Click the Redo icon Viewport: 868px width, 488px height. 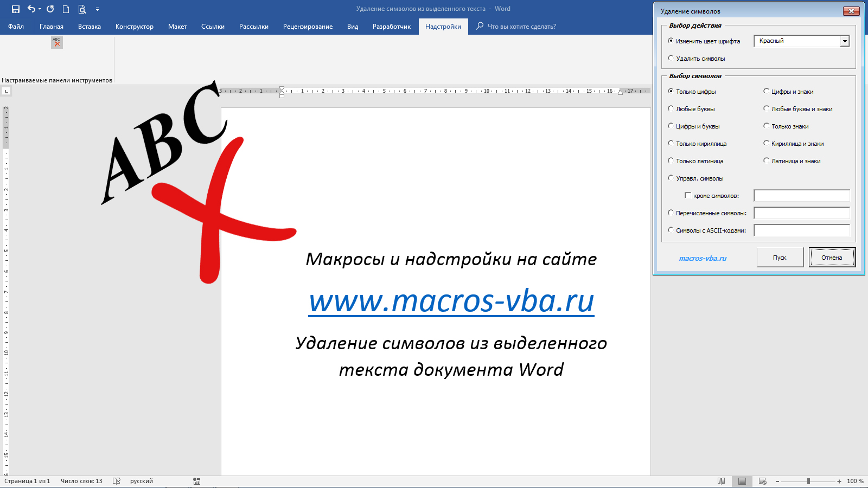tap(50, 9)
